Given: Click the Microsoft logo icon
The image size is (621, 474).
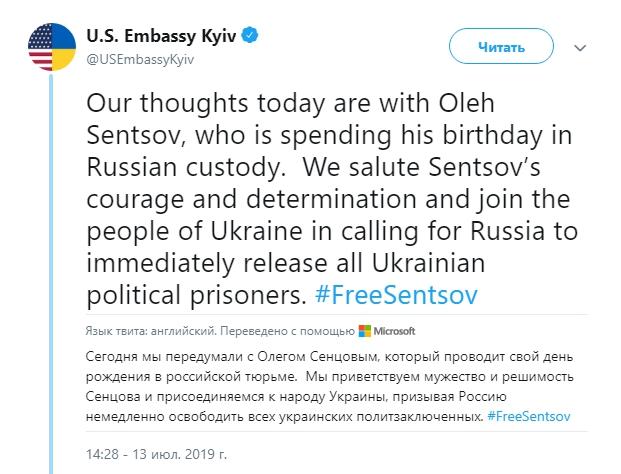Looking at the screenshot, I should point(365,331).
